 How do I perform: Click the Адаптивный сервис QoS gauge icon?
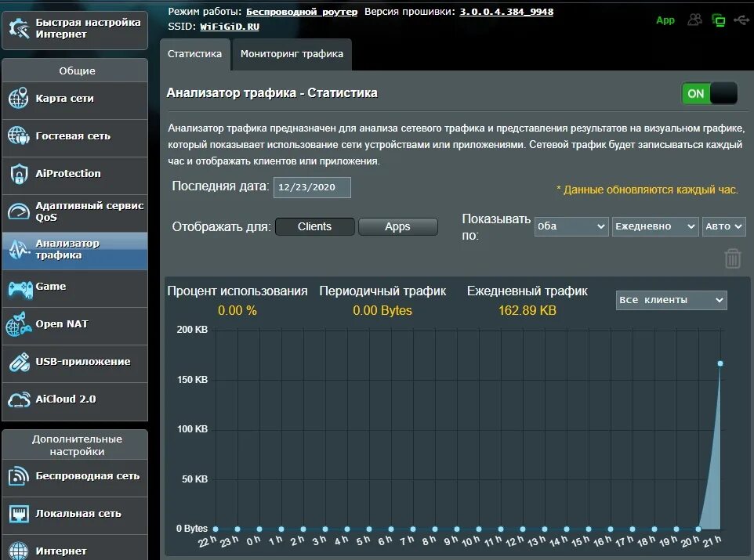[x=18, y=211]
